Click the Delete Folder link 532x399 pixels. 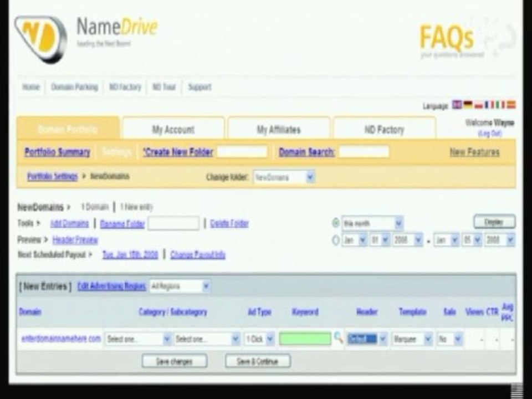[229, 223]
